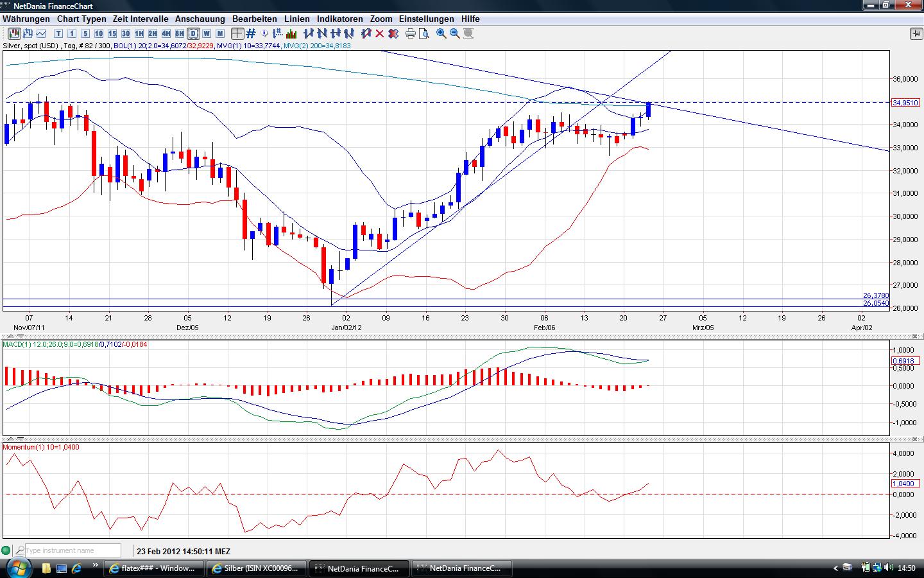The width and height of the screenshot is (924, 578).
Task: Switch to the Silber Internet Explorer window
Action: point(257,568)
